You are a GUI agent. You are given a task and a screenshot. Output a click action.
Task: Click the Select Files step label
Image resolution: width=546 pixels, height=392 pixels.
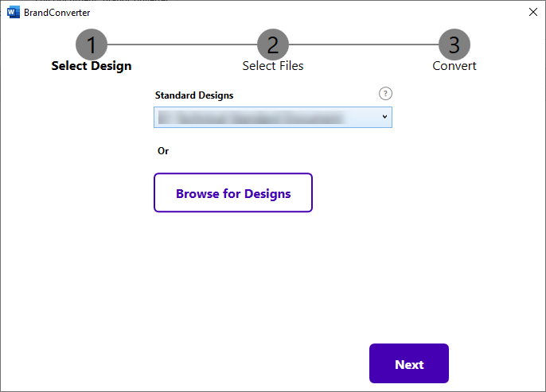point(273,66)
